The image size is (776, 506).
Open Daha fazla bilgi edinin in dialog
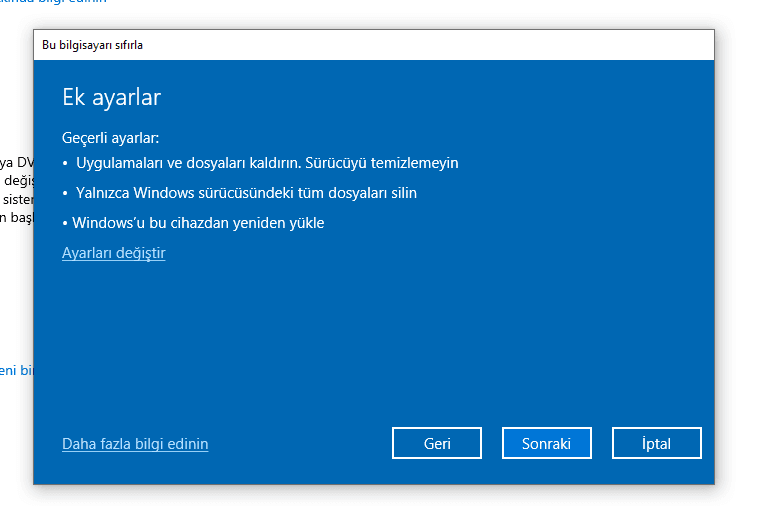click(135, 443)
